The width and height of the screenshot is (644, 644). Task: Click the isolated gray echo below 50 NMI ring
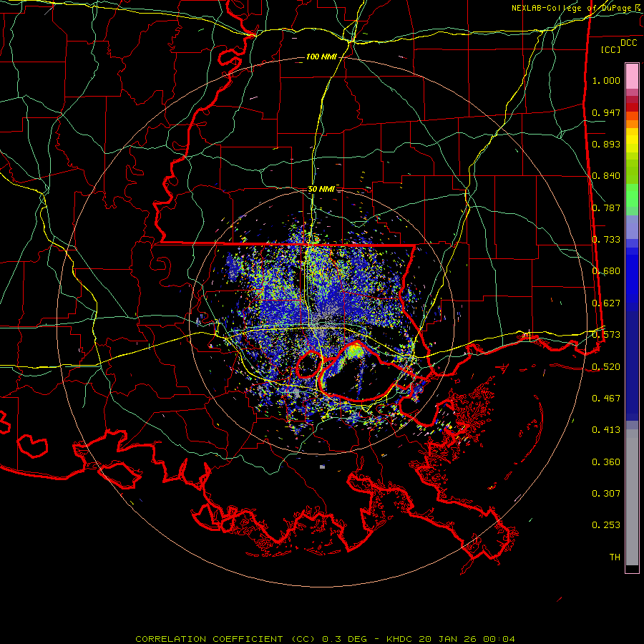coord(323,467)
